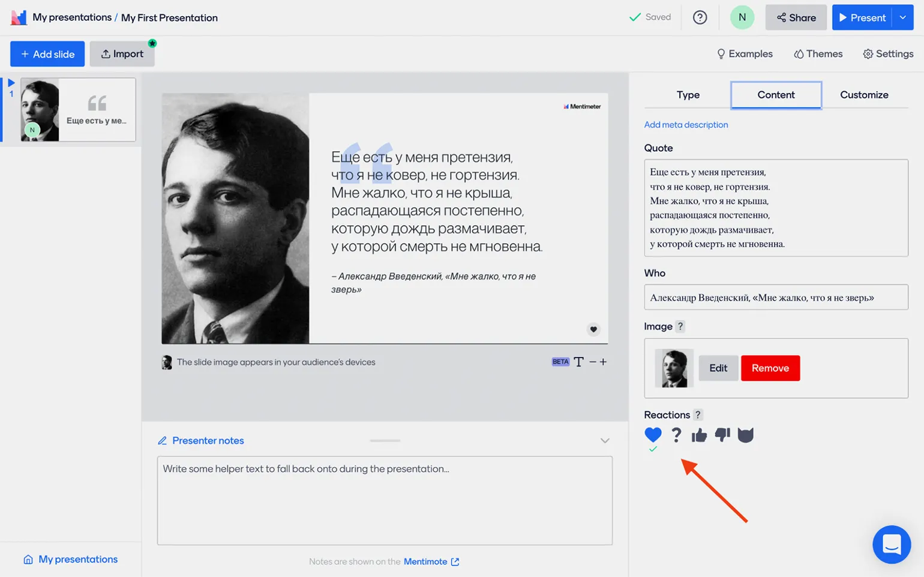924x577 pixels.
Task: Toggle the heart reaction
Action: point(653,435)
